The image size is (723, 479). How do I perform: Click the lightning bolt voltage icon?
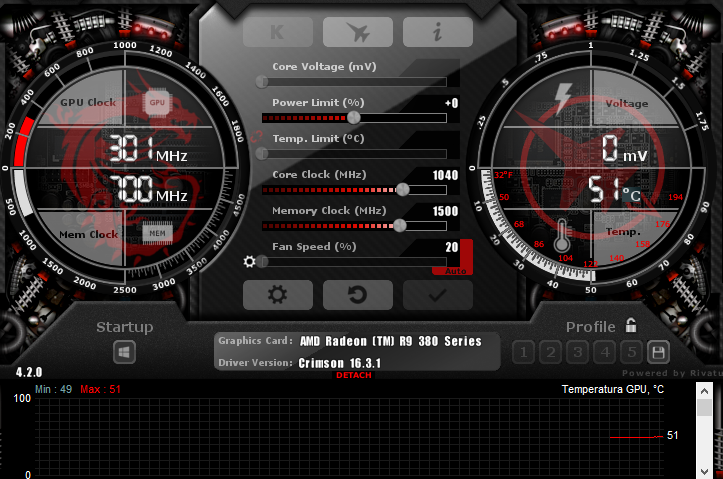563,98
